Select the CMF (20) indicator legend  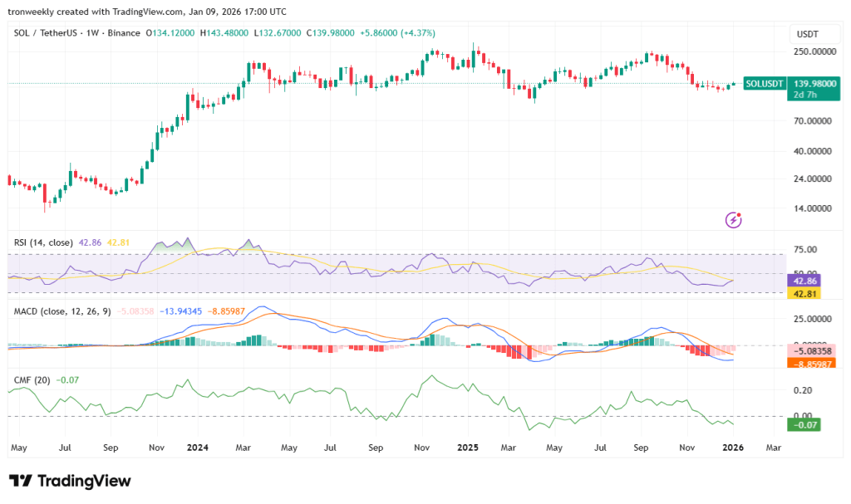[x=32, y=380]
